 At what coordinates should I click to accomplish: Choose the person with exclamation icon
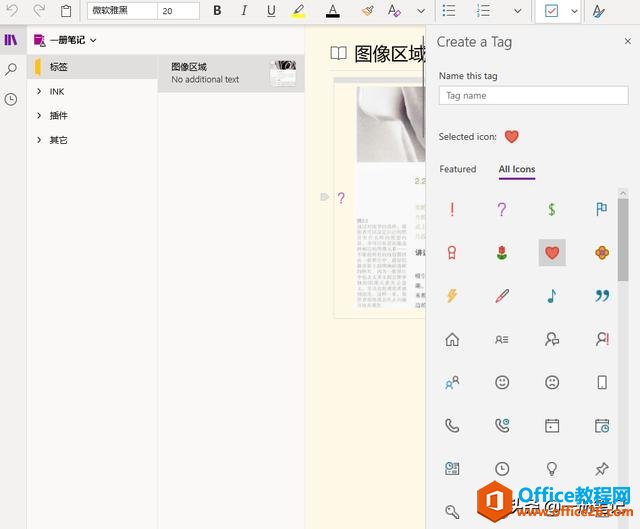point(602,339)
